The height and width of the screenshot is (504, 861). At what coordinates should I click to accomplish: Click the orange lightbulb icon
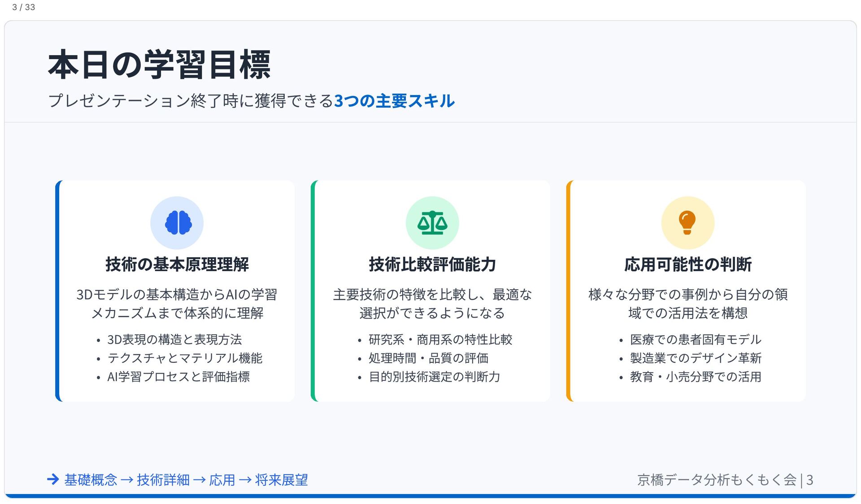tap(687, 223)
